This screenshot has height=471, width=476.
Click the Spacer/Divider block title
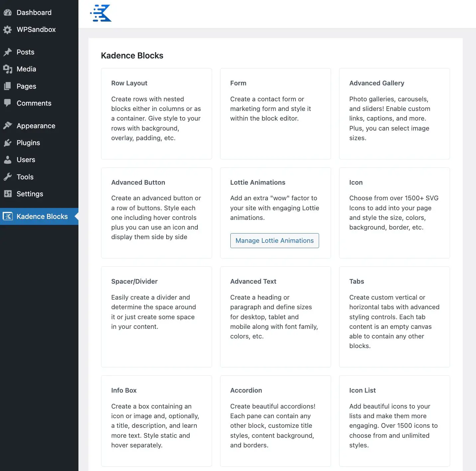[134, 281]
